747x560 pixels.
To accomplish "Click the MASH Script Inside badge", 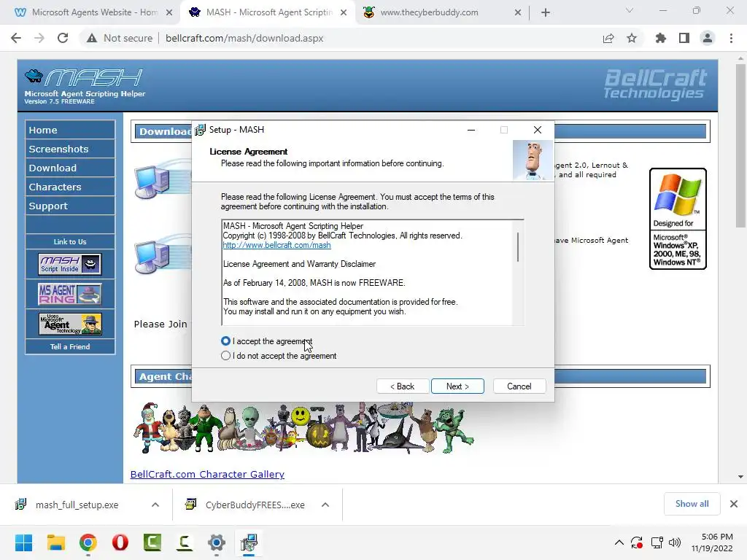I will tap(70, 264).
